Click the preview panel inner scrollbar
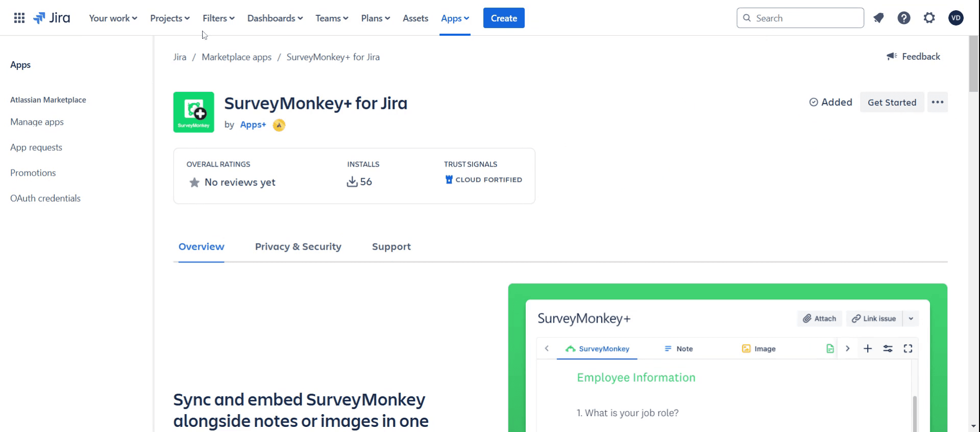 pos(915,413)
